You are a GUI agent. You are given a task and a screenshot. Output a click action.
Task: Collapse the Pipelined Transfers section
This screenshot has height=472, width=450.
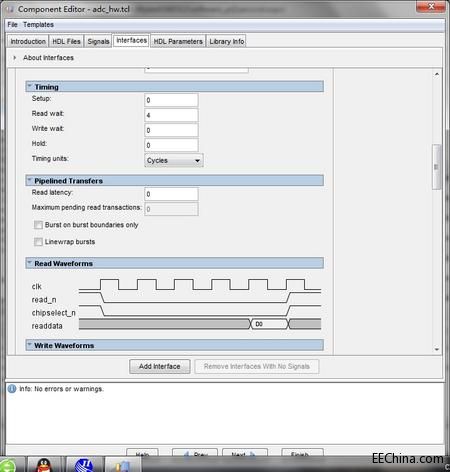(x=30, y=180)
